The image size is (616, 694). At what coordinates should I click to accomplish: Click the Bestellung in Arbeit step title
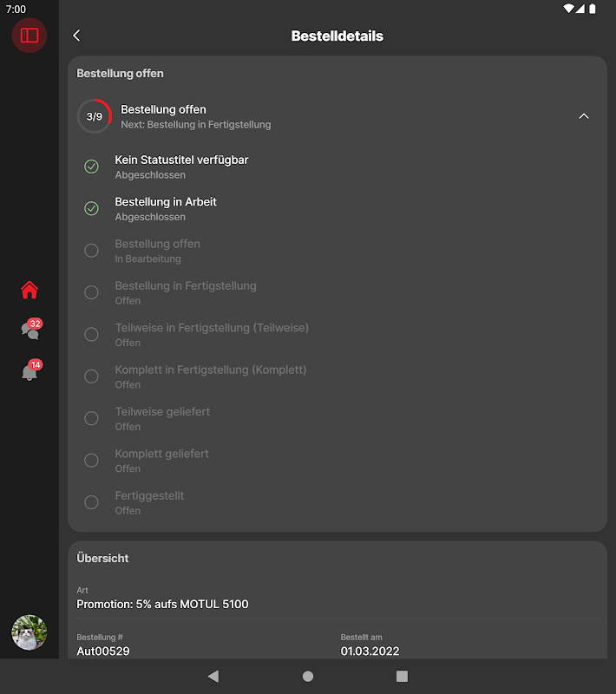(x=166, y=202)
